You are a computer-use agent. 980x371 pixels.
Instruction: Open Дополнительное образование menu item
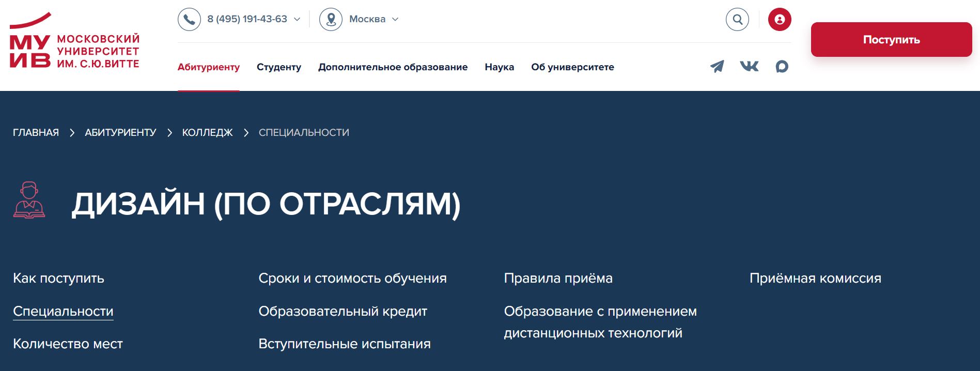point(393,67)
